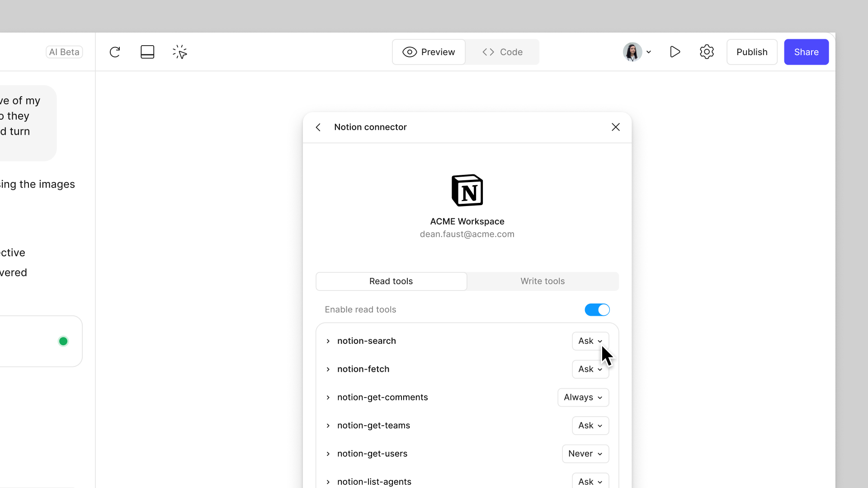The width and height of the screenshot is (868, 488).
Task: Click the play run icon
Action: [675, 52]
